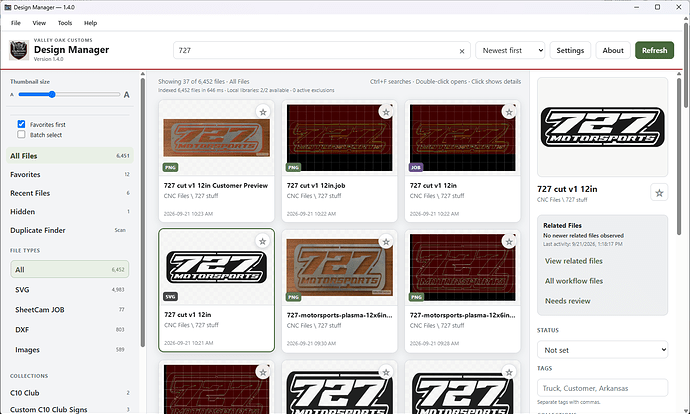
Task: Click the sidebar vertical scrollbar
Action: 143,212
